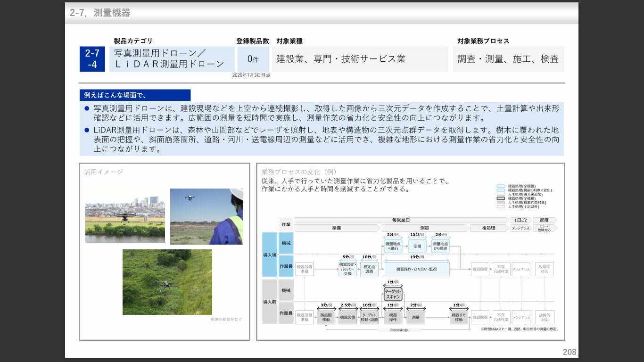Select the "測量地点へ飛行" process box
The height and width of the screenshot is (362, 644).
tap(393, 247)
